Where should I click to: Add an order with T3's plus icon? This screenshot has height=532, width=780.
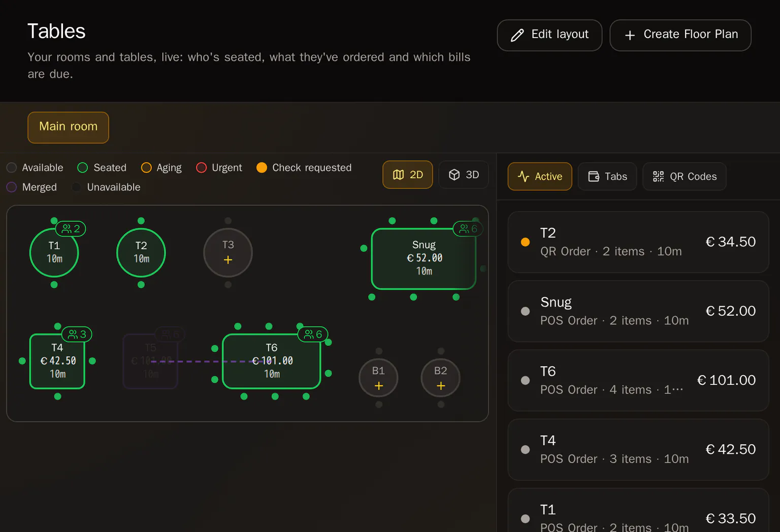coord(228,260)
